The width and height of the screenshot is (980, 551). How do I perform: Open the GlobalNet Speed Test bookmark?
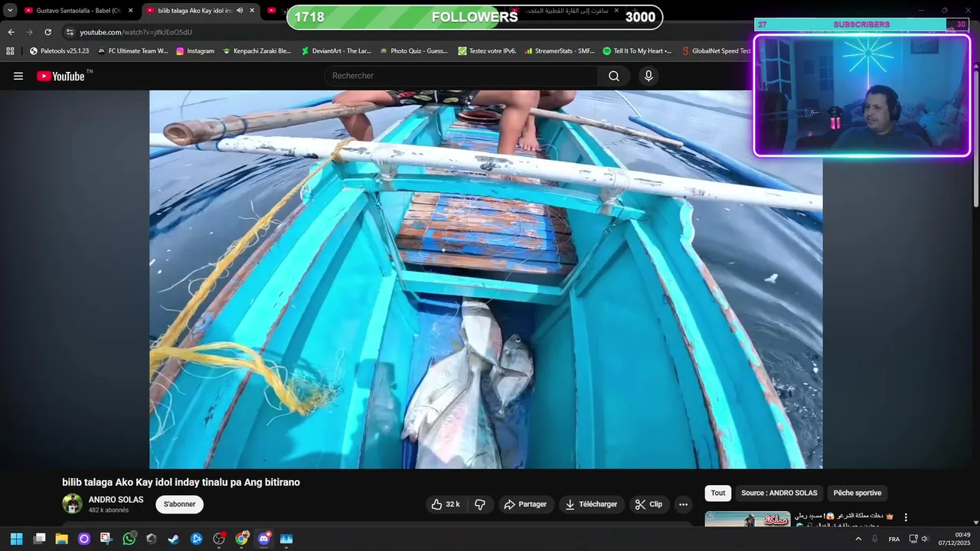(716, 51)
